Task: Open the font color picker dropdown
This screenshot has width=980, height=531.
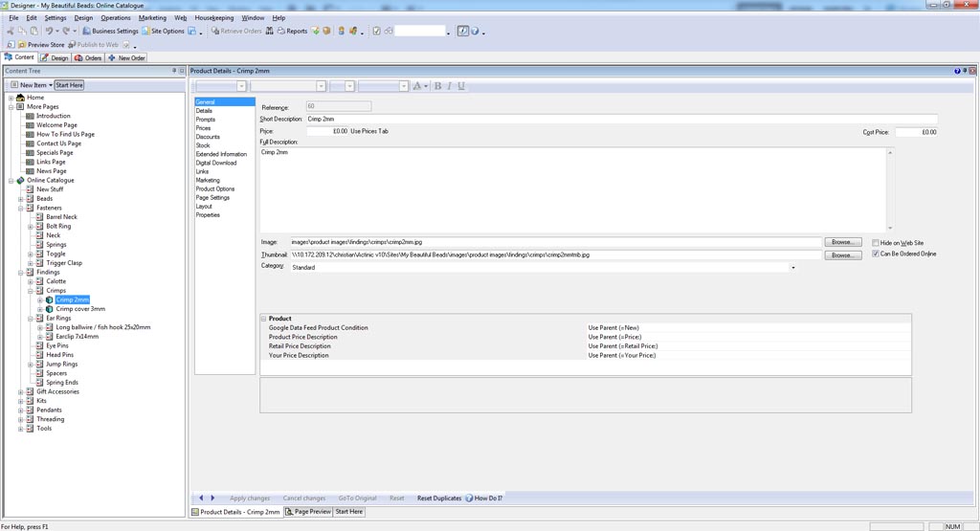Action: (426, 86)
